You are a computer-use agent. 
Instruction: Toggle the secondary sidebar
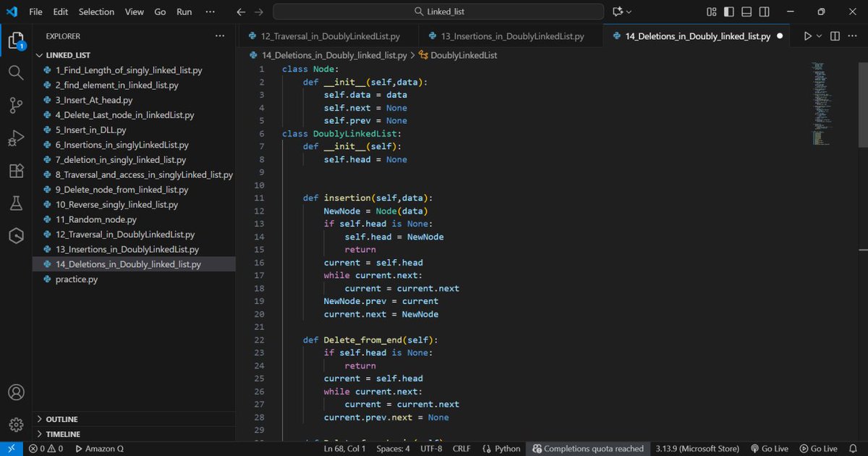pos(764,12)
